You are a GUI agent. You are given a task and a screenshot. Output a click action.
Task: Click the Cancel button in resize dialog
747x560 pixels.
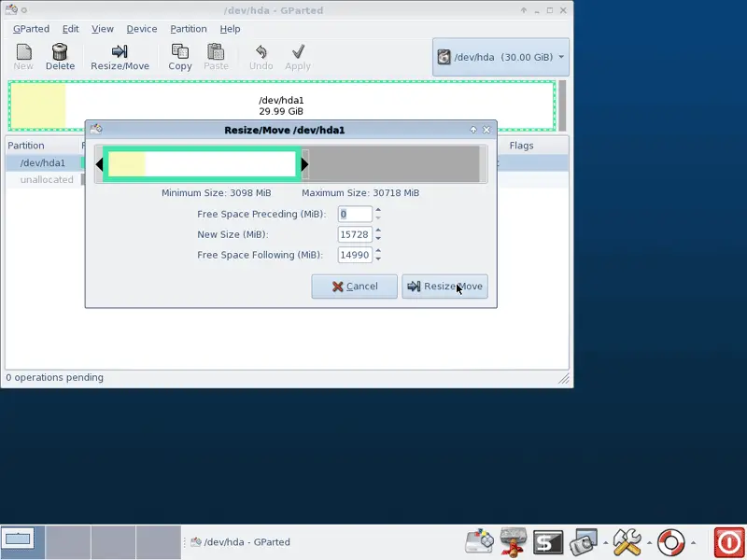355,287
